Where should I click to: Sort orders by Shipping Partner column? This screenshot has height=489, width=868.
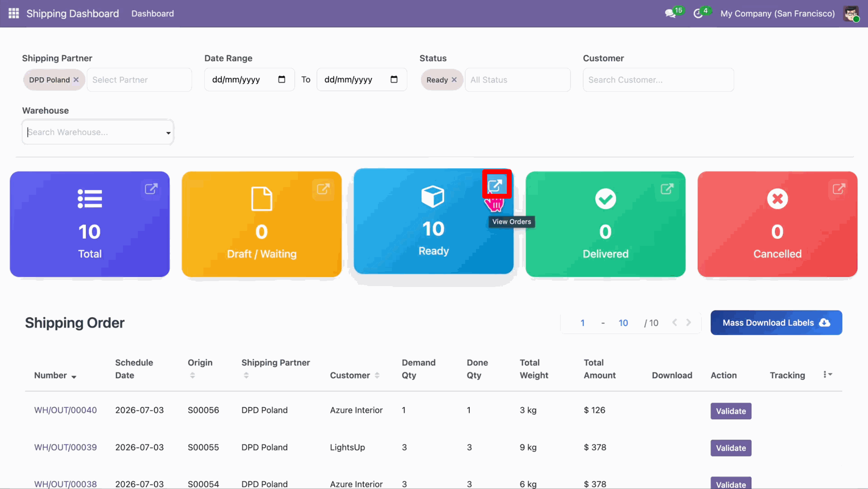pyautogui.click(x=246, y=375)
